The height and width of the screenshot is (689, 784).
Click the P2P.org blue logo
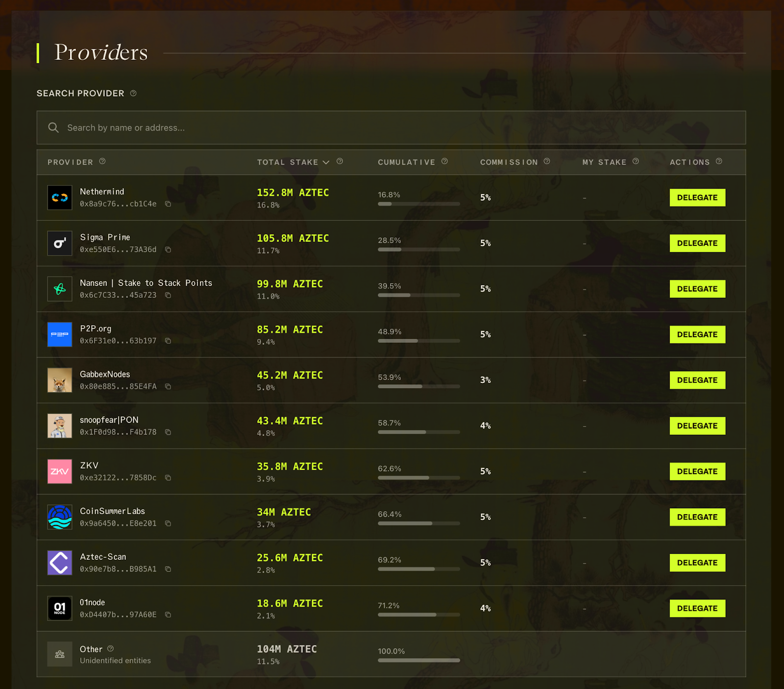[x=60, y=334]
